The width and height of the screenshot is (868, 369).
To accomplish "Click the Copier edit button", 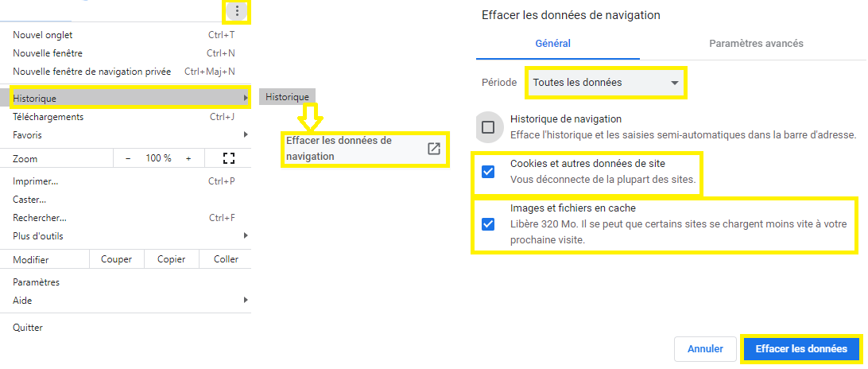I will click(171, 259).
